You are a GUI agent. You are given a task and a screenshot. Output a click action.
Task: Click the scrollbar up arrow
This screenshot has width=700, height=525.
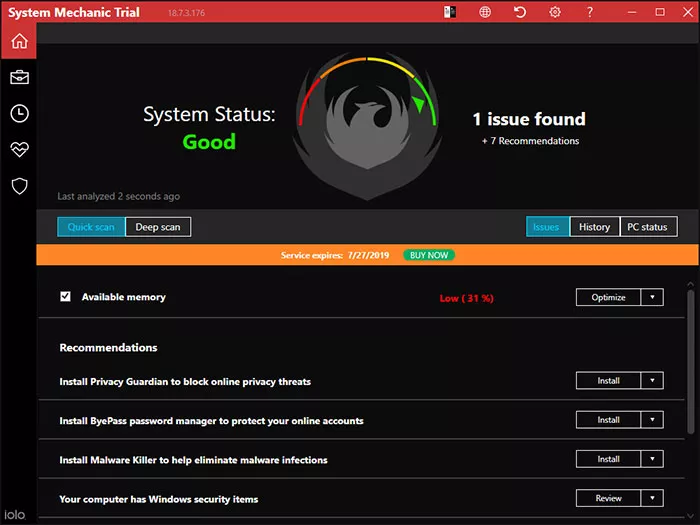(x=691, y=284)
